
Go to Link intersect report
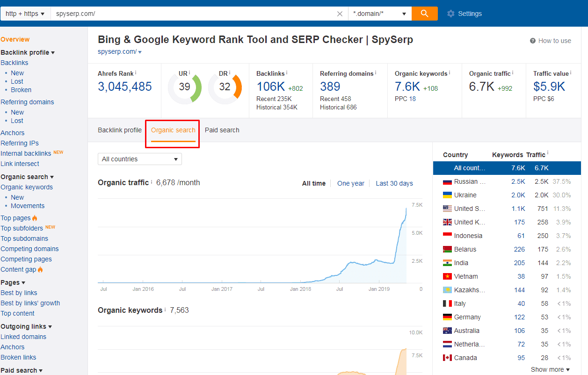(20, 164)
